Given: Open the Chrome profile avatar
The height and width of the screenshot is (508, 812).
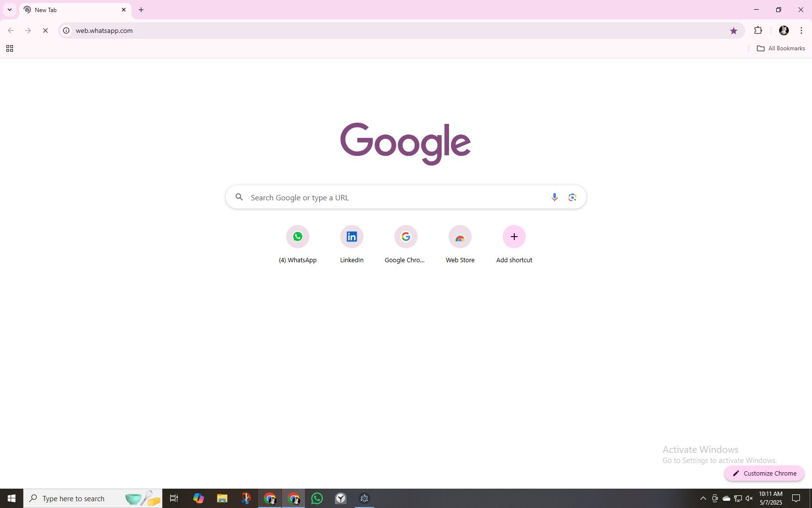Looking at the screenshot, I should coord(784,30).
